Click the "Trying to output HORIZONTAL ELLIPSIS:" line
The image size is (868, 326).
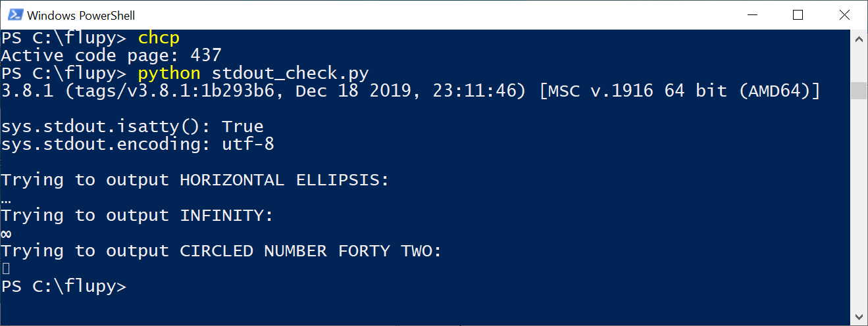pos(195,180)
